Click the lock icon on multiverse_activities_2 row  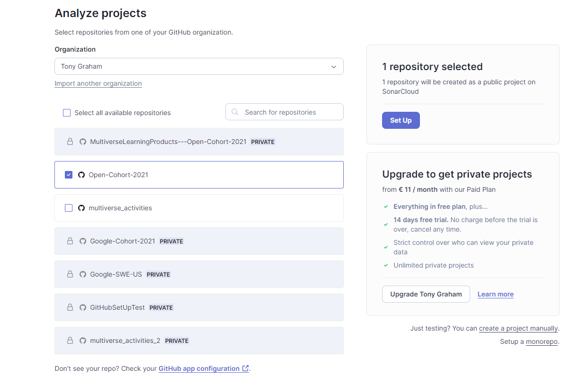[x=70, y=341]
